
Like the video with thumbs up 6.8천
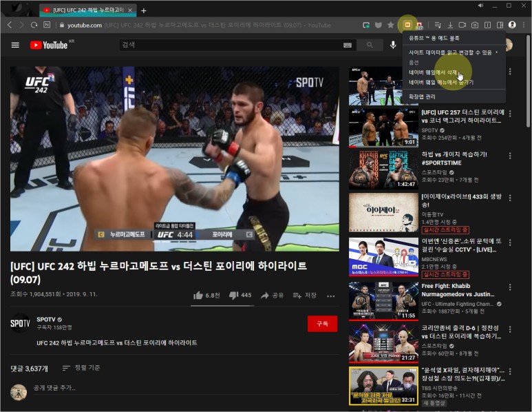click(206, 295)
